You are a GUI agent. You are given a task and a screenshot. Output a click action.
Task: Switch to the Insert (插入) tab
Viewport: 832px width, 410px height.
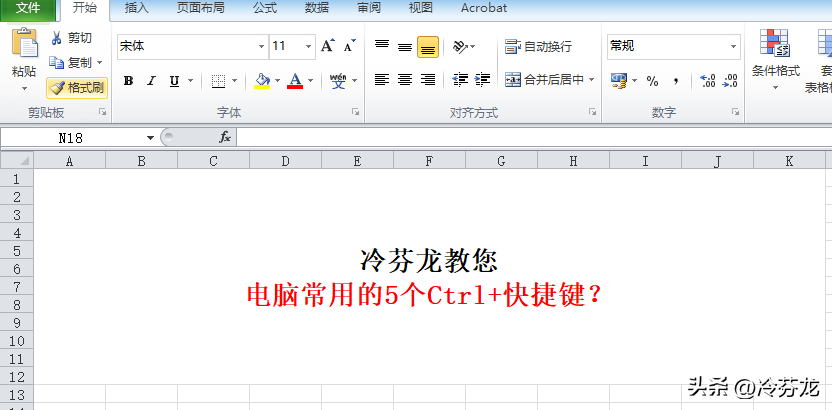[x=136, y=8]
